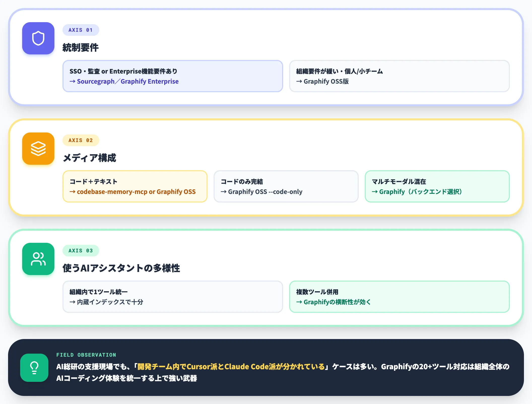Click the green lightbulb icon in Field Observation
The image size is (532, 404).
tap(34, 368)
